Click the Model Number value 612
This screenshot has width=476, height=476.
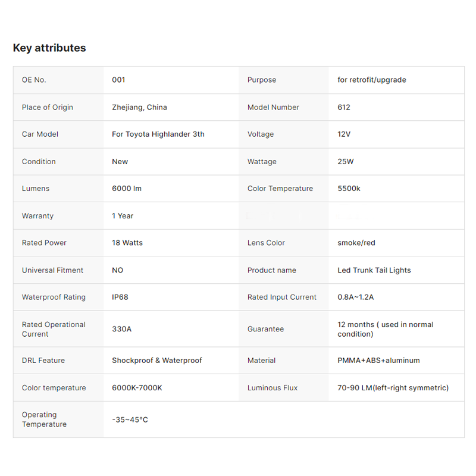point(344,107)
